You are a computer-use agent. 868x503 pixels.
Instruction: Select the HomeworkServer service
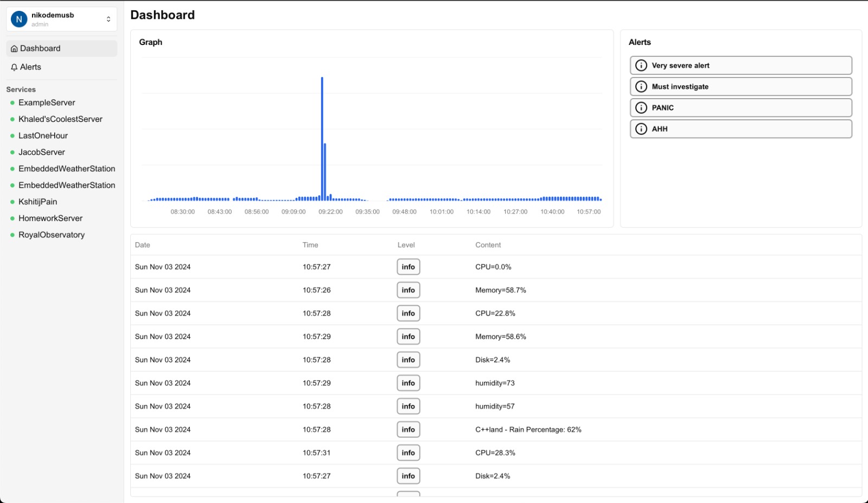point(50,218)
